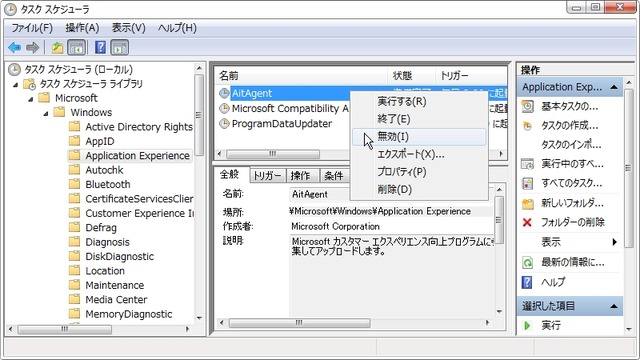Click the clock icon beside Microsoft Compatibility task
Image resolution: width=640 pixels, height=360 pixels.
pos(224,108)
